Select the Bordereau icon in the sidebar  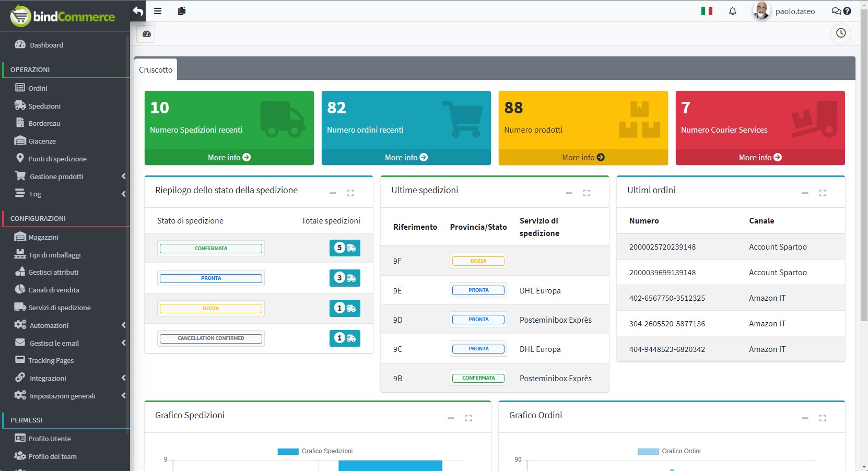point(20,123)
